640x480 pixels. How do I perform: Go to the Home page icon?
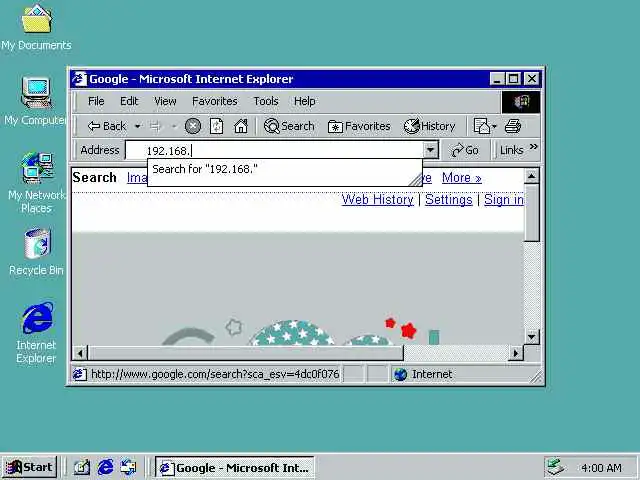pos(241,126)
